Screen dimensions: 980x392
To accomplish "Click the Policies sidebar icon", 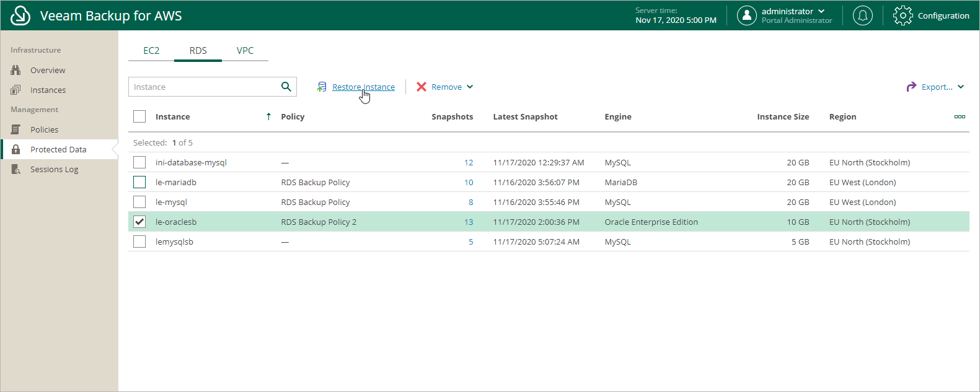I will (15, 129).
